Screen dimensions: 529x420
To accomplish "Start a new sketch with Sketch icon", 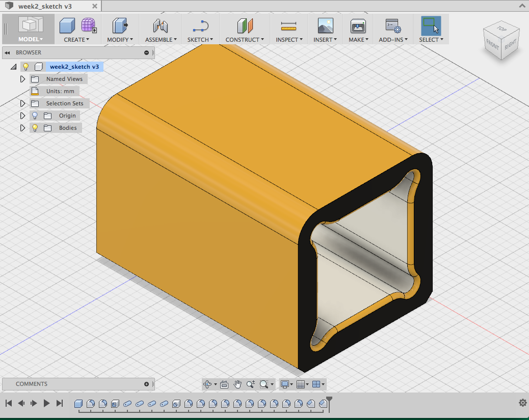I will [200, 26].
